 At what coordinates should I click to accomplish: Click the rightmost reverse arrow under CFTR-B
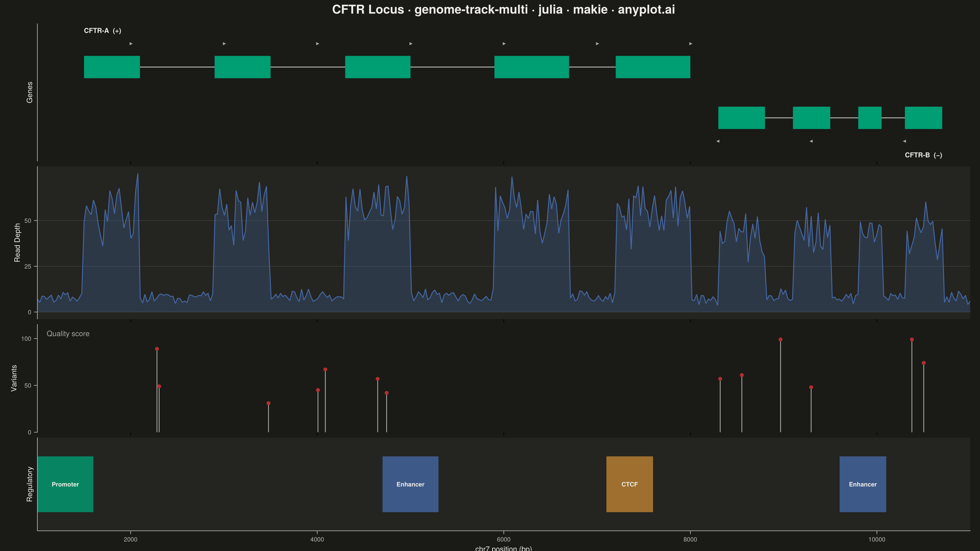(904, 141)
